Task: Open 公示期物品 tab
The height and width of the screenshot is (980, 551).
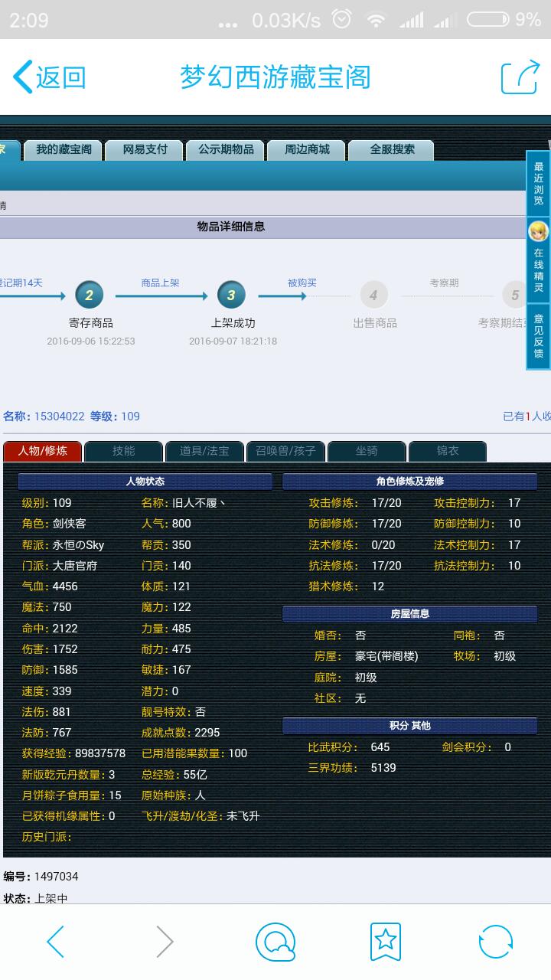Action: pos(226,150)
